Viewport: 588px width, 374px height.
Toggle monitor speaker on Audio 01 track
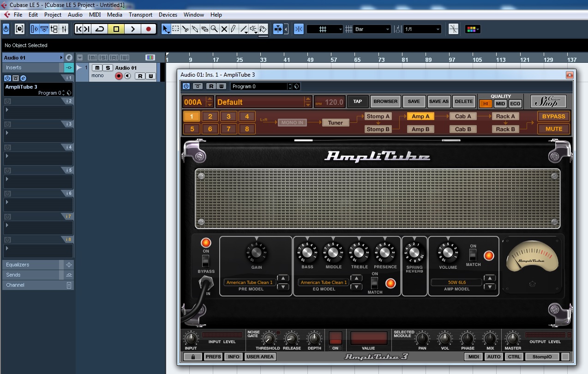pos(127,76)
